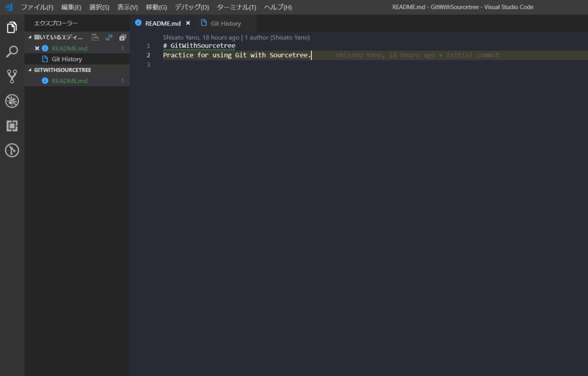
Task: Open the ファイル(F) menu
Action: click(x=37, y=7)
